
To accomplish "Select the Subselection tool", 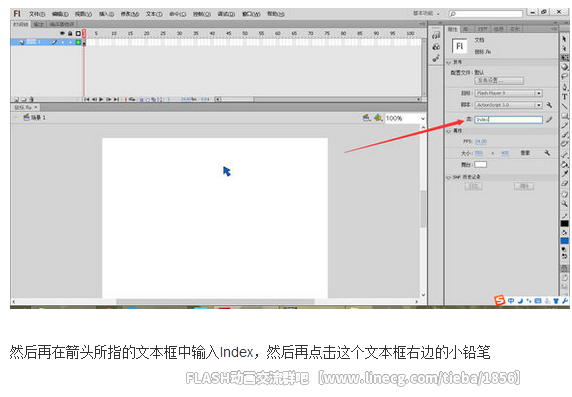I will [564, 49].
